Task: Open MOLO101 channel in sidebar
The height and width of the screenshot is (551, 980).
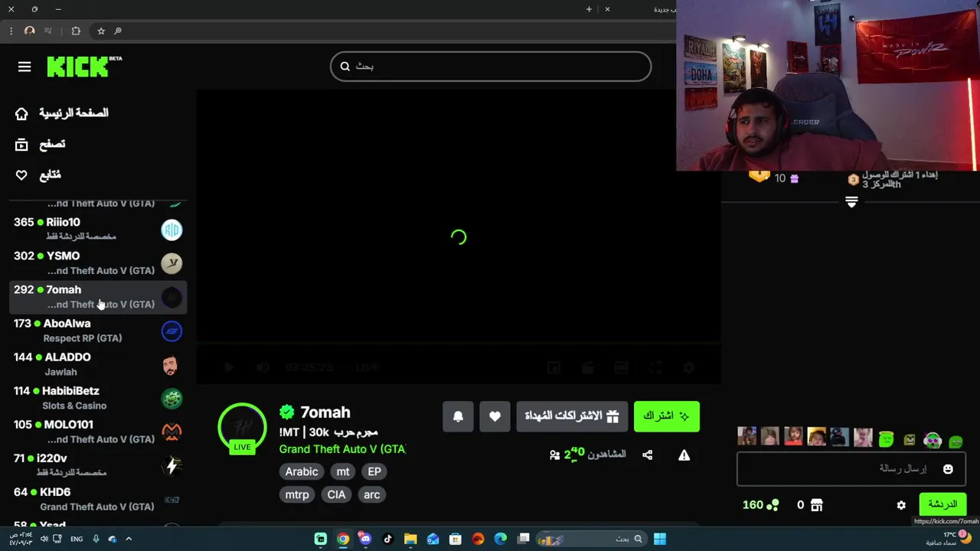Action: pyautogui.click(x=98, y=432)
